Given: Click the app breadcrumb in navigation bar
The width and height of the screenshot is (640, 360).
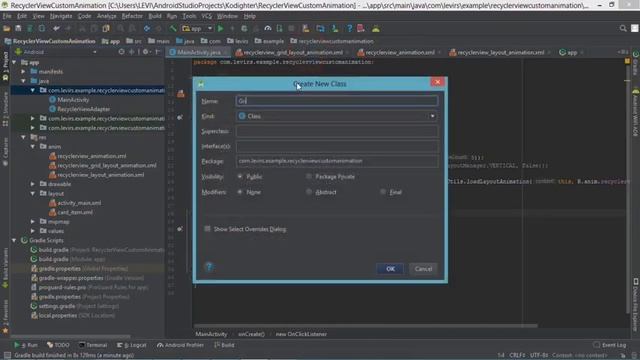Looking at the screenshot, I should click(x=111, y=41).
